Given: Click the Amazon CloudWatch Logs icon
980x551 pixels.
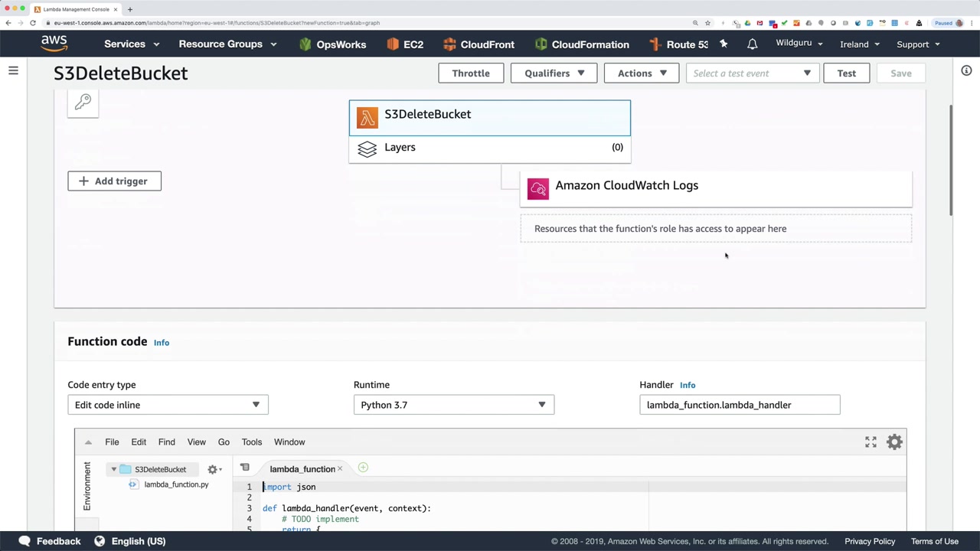Looking at the screenshot, I should [x=538, y=188].
